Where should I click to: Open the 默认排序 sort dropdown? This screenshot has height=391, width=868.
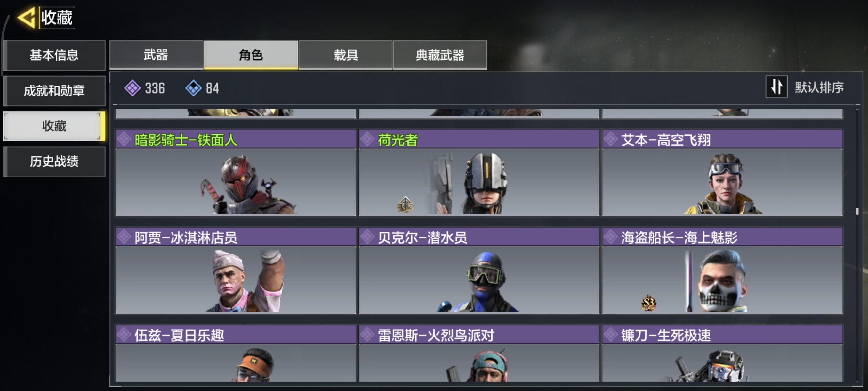click(x=819, y=87)
